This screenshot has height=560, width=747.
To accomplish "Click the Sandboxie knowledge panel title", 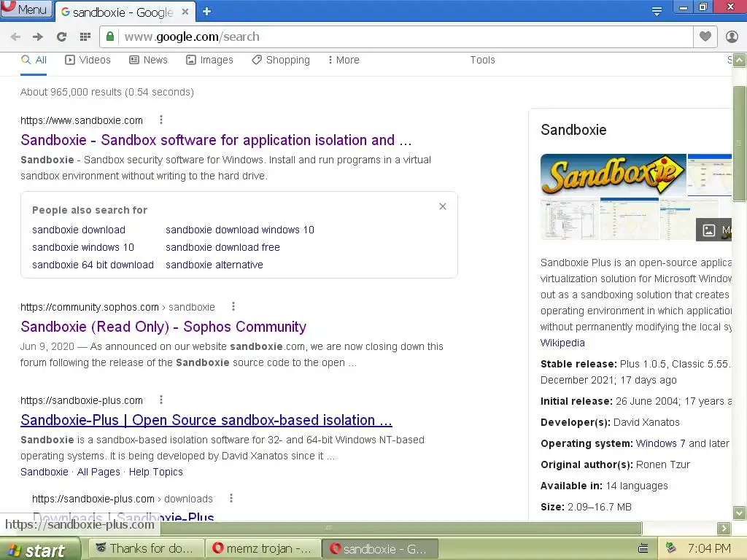I will coord(573,130).
